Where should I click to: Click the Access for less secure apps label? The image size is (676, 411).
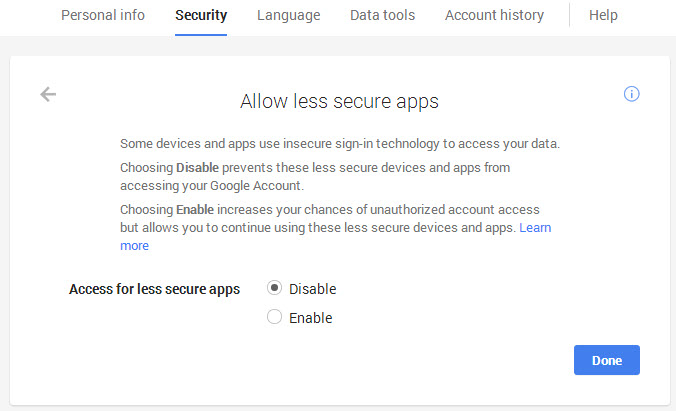coord(154,289)
